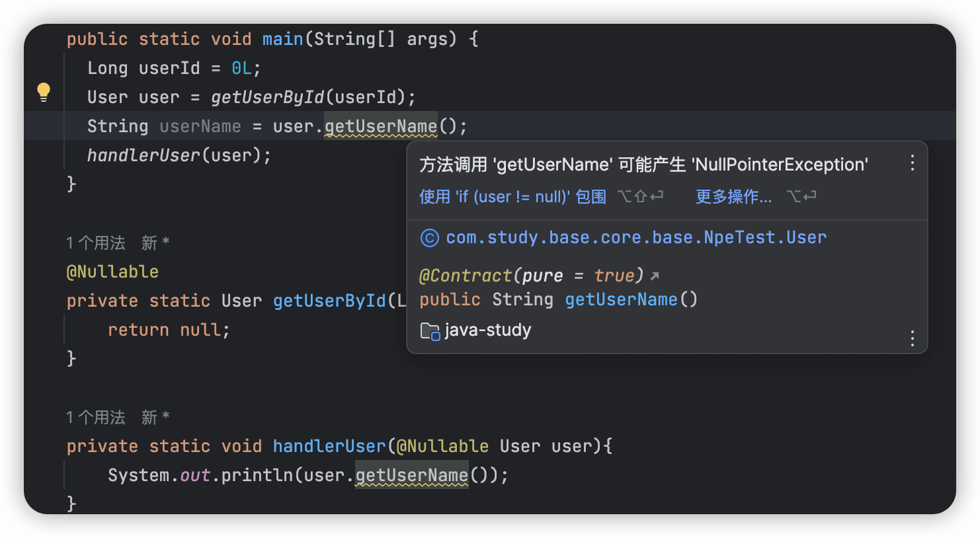Apply the 使用 'if (user != null)' 包围 quick fix
Screen dimensions: 980x538
point(512,197)
